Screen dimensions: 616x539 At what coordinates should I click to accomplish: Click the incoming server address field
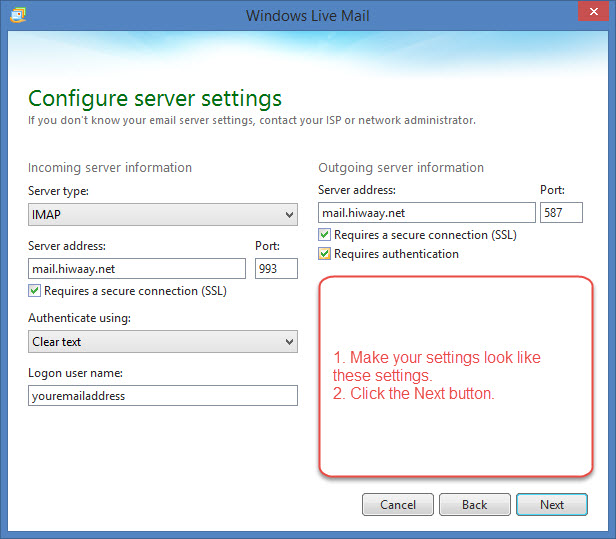click(137, 269)
